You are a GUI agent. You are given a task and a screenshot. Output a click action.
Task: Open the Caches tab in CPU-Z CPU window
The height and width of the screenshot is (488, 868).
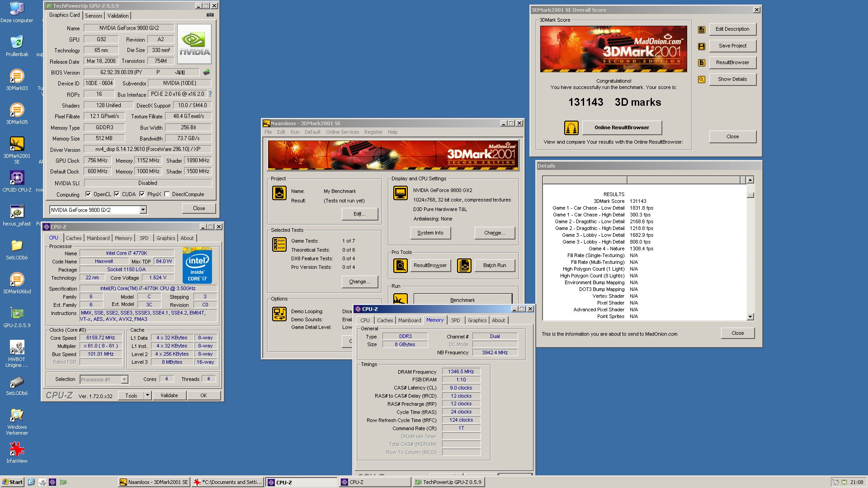pos(74,238)
